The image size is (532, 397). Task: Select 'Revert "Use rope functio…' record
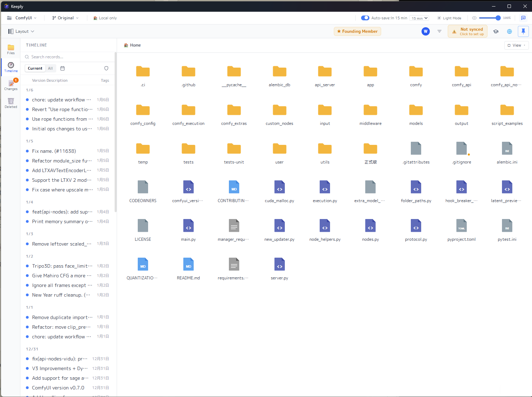click(x=68, y=109)
